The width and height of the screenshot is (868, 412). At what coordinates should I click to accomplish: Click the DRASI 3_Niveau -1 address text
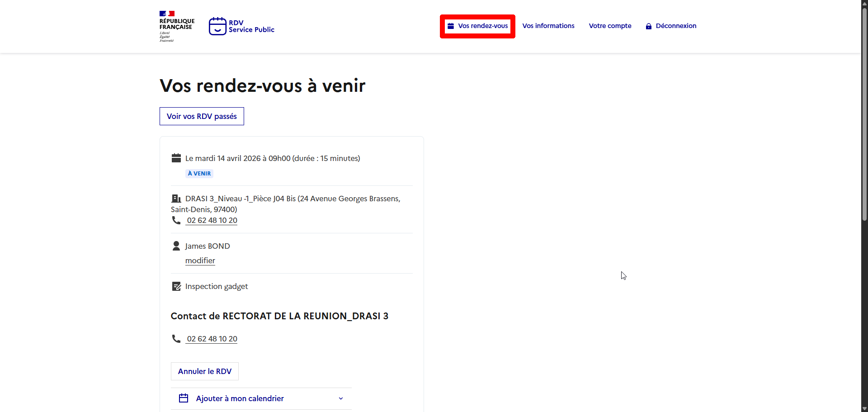pos(286,204)
